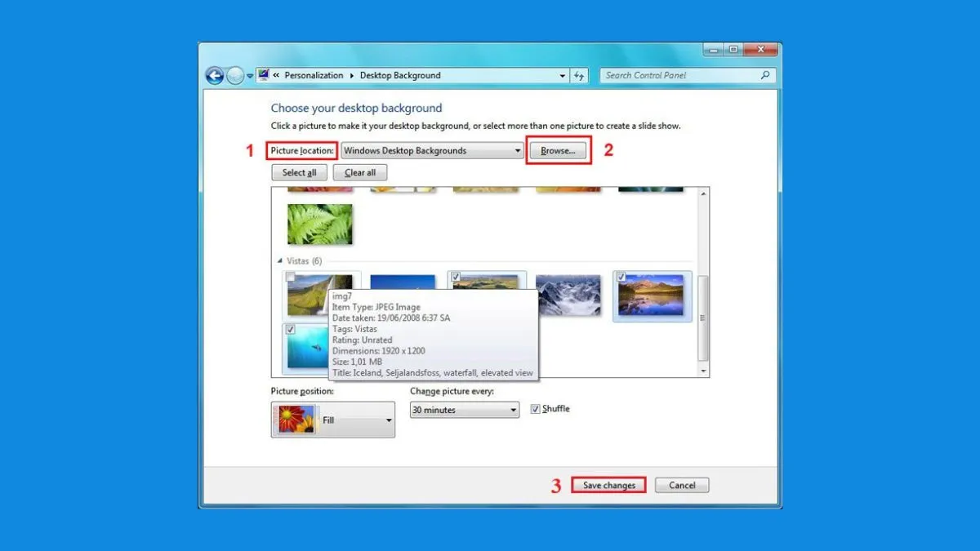This screenshot has width=980, height=551.
Task: Click the scrollbar up arrow of the picture list
Action: click(703, 192)
